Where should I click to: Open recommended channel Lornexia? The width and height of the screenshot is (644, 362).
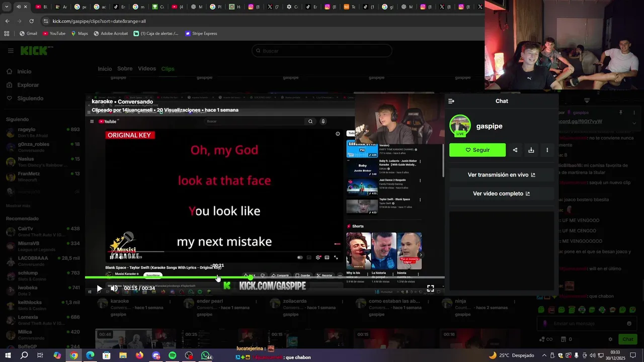click(x=43, y=320)
